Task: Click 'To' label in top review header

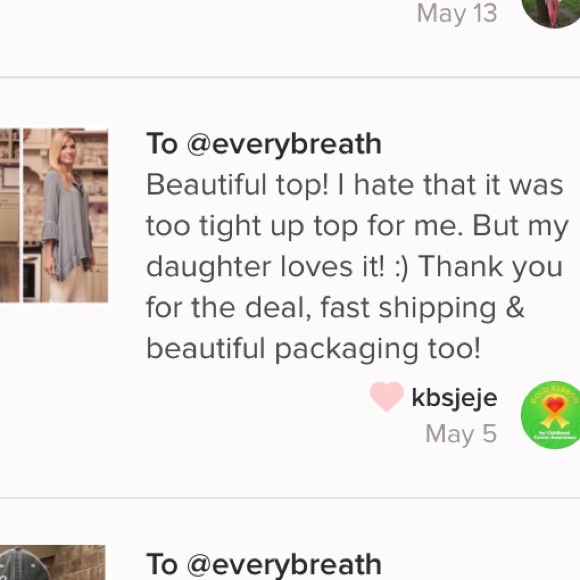Action: [162, 144]
